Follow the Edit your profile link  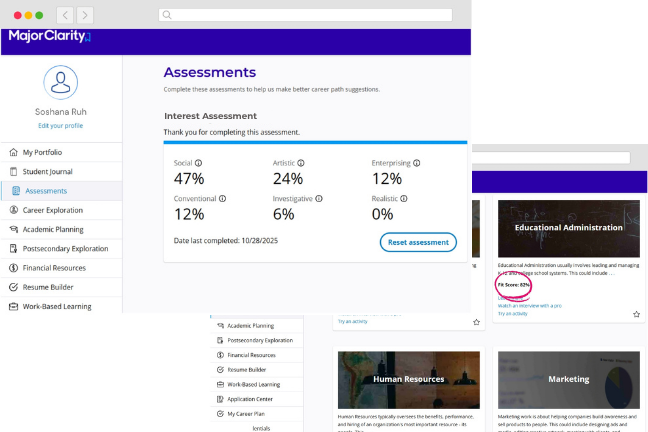(61, 126)
